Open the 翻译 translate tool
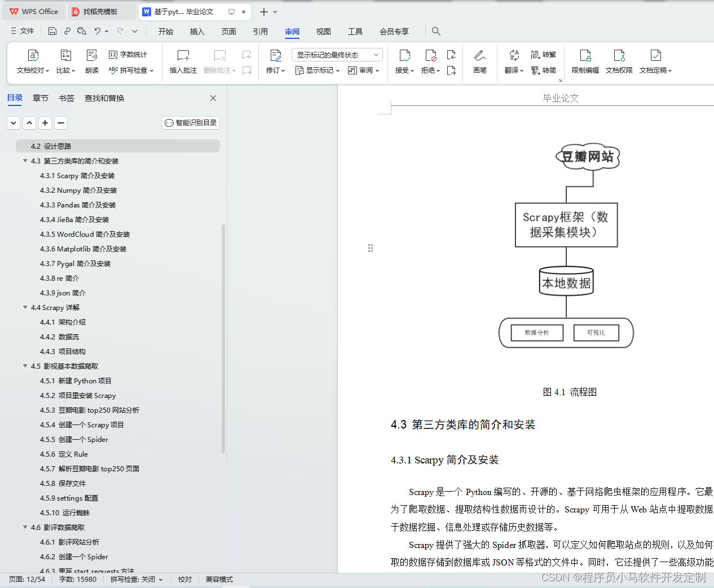The image size is (714, 588). [x=512, y=62]
